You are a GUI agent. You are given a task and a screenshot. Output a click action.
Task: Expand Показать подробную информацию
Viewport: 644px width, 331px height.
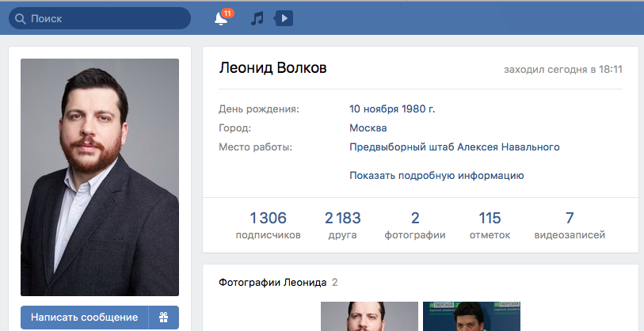pyautogui.click(x=436, y=176)
